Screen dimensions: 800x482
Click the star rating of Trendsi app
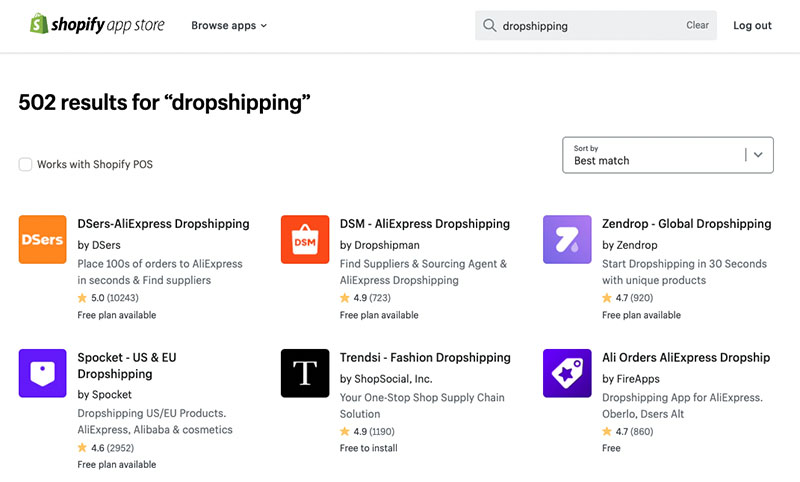(x=344, y=432)
